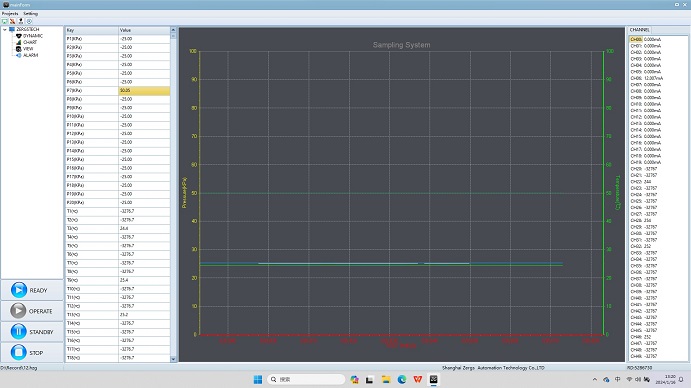Collapse the ZERGSTECH root node
Image resolution: width=691 pixels, height=388 pixels.
tap(5, 30)
